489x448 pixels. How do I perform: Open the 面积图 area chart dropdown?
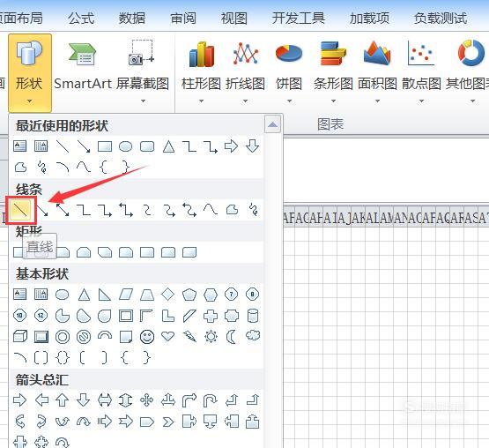[377, 71]
